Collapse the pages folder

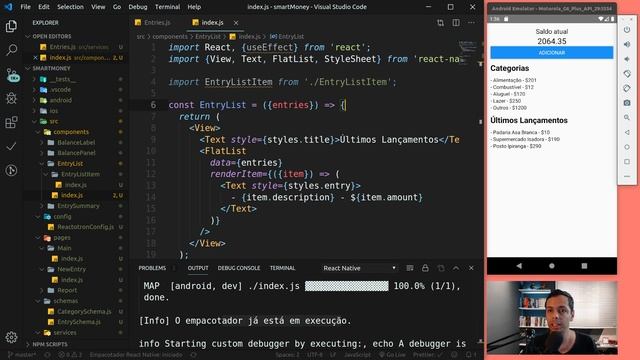(x=62, y=238)
